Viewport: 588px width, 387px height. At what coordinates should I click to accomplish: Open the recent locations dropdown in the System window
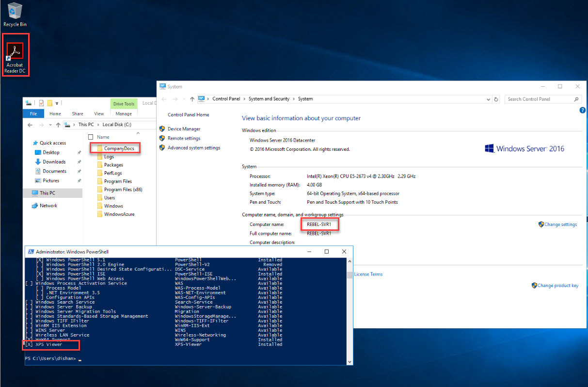point(184,99)
